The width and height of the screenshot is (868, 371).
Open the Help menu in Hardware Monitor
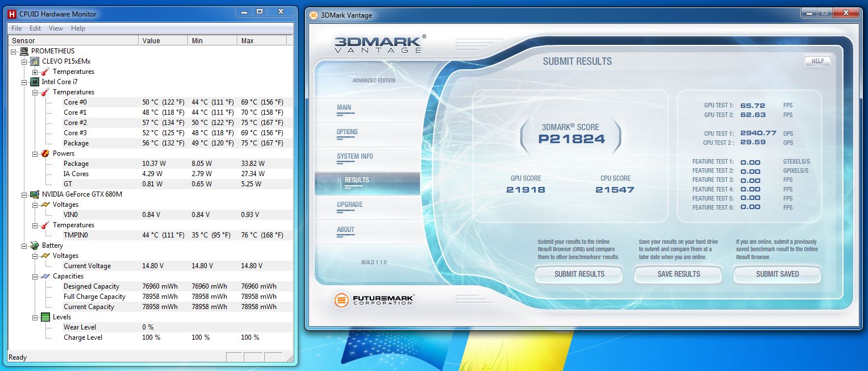(x=78, y=28)
